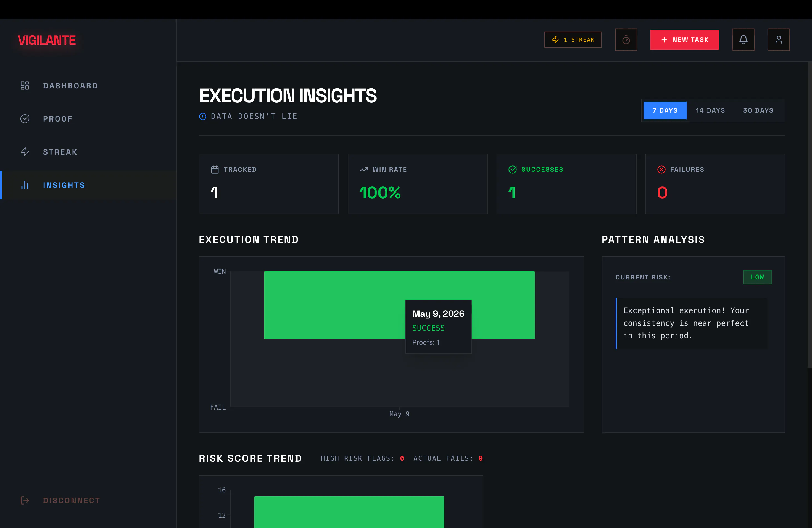Navigate to Streak page label
This screenshot has width=812, height=528.
pos(60,152)
